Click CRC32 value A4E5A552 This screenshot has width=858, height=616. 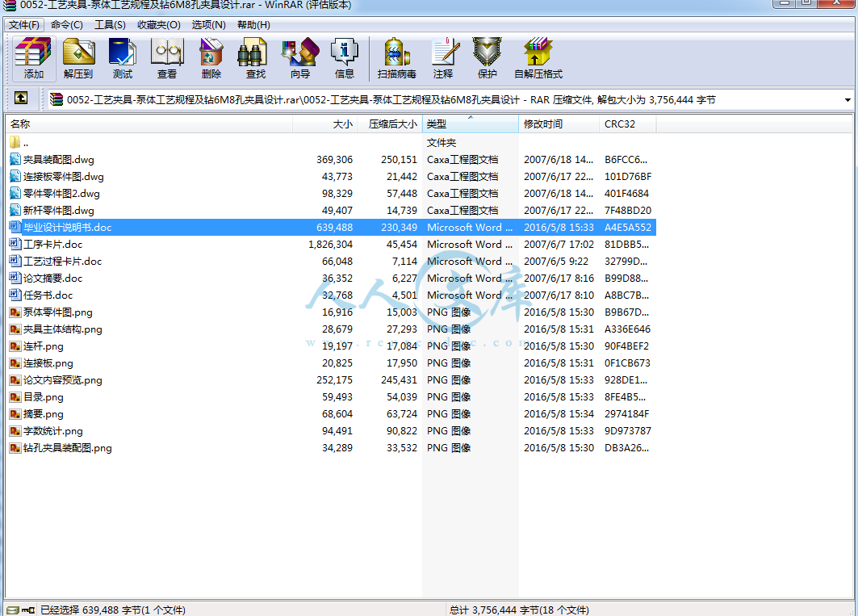[x=628, y=227]
